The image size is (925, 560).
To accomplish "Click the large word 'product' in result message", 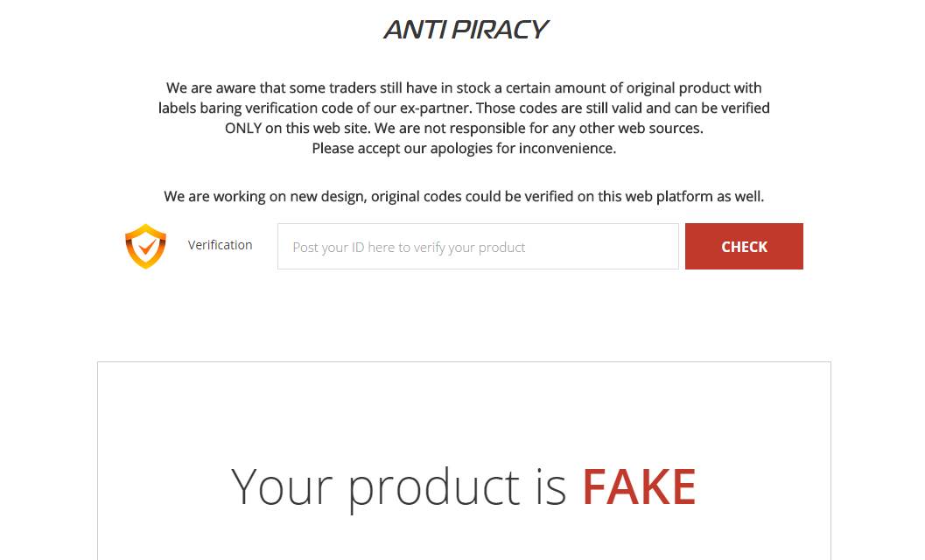I will click(434, 490).
